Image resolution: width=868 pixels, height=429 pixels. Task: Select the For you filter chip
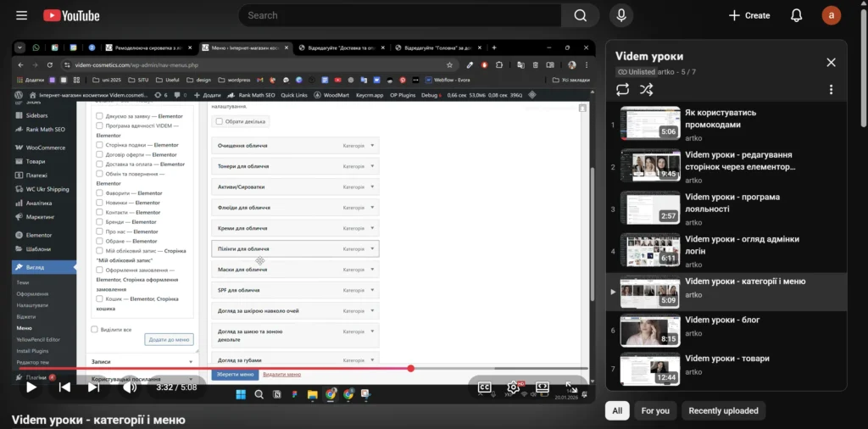tap(655, 410)
